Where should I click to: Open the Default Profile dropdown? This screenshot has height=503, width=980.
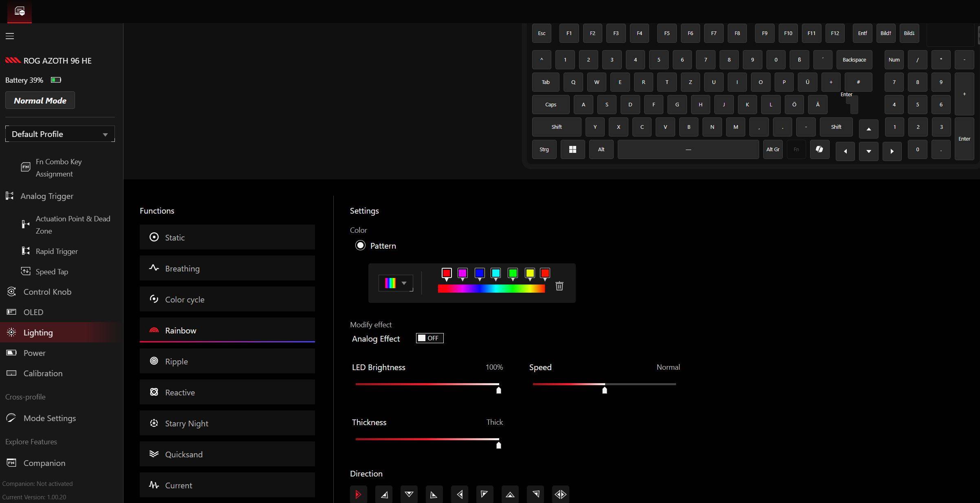tap(60, 134)
